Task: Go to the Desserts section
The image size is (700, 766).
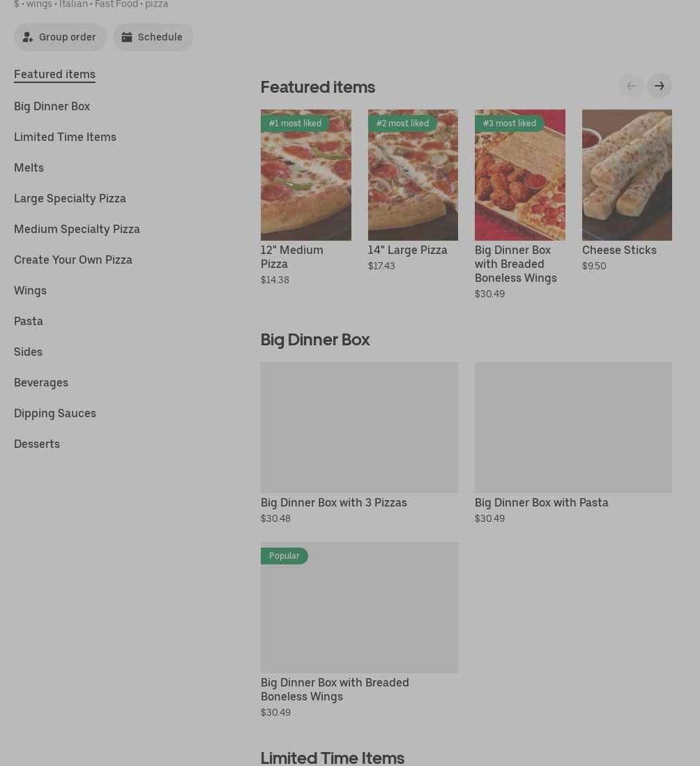Action: click(x=37, y=444)
